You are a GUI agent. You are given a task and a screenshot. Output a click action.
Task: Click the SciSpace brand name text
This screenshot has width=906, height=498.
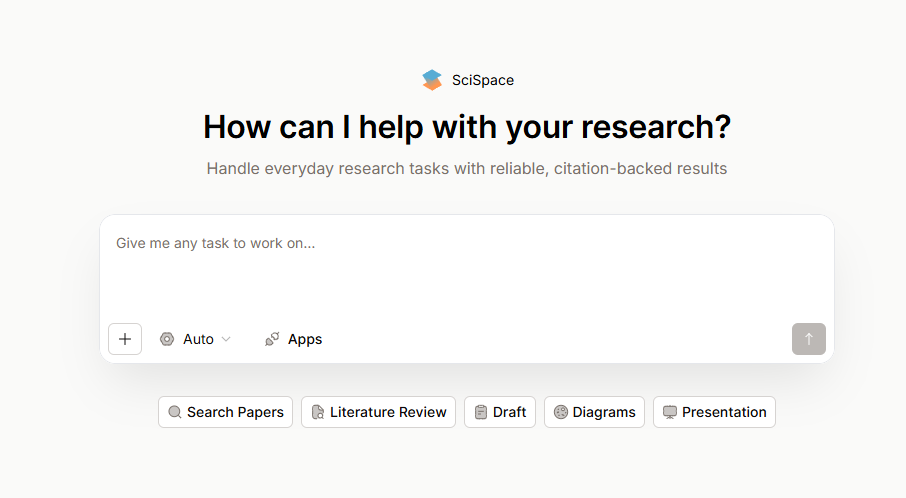(483, 80)
